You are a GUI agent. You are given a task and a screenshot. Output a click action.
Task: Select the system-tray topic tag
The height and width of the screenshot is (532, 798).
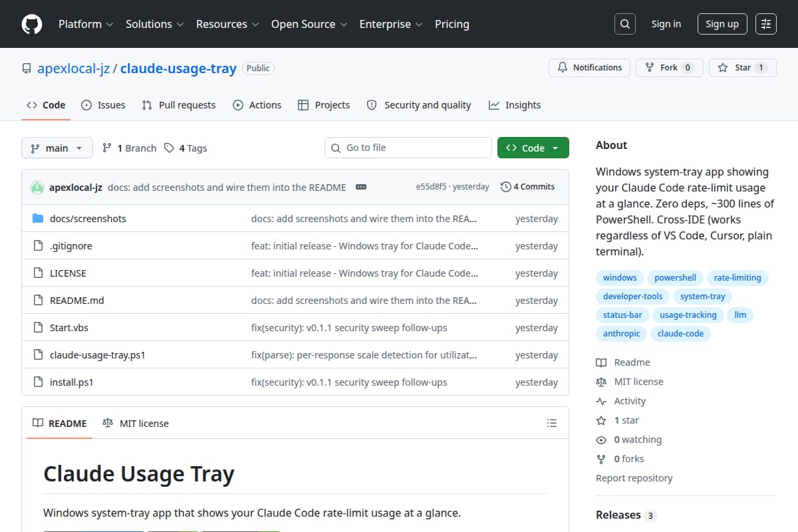coord(703,297)
